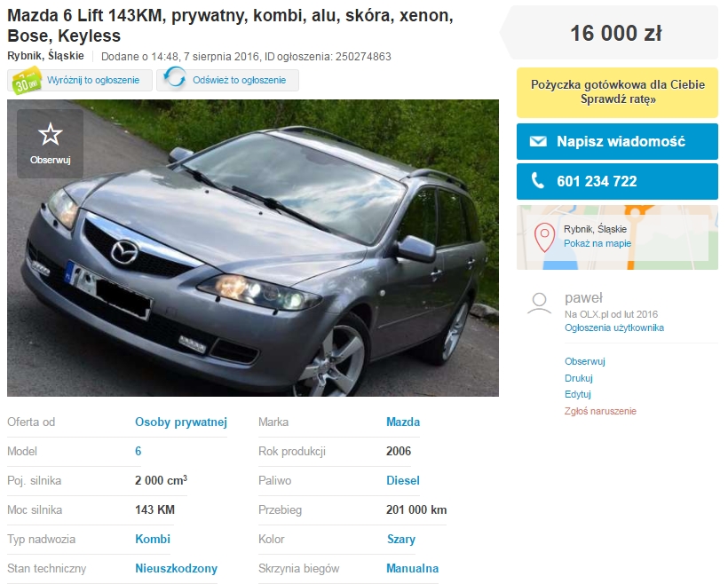The width and height of the screenshot is (728, 584).
Task: Click the Mazda car main photo
Action: coord(253,248)
